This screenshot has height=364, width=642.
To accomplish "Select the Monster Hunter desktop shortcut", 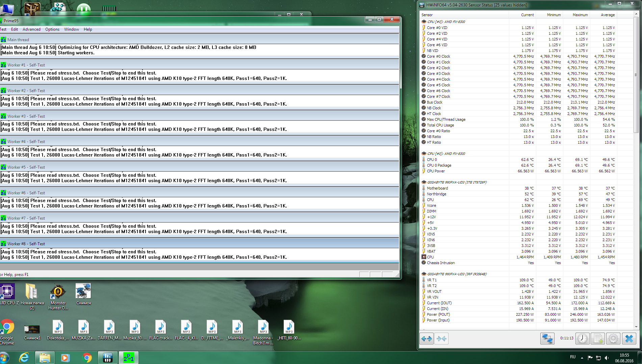I will coord(58,296).
